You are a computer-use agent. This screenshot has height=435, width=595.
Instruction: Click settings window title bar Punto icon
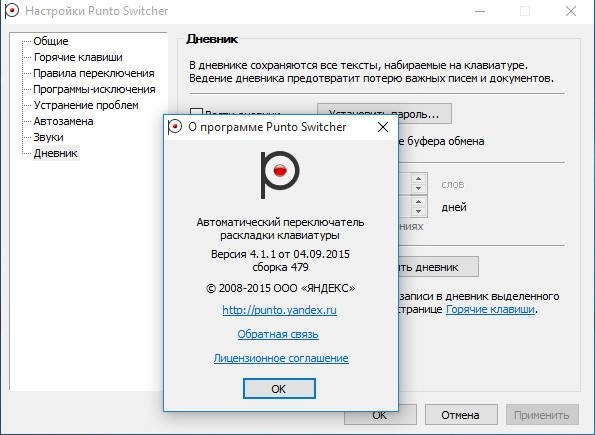pyautogui.click(x=11, y=11)
